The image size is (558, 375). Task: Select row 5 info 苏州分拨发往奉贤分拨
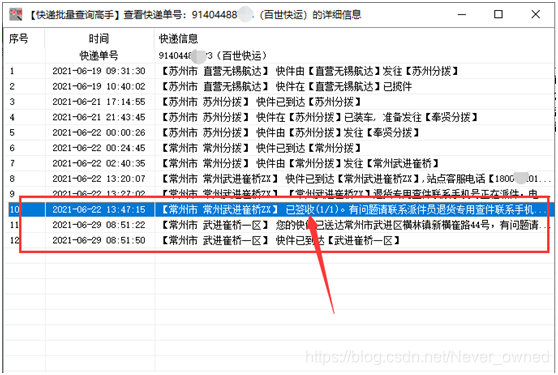tap(291, 133)
